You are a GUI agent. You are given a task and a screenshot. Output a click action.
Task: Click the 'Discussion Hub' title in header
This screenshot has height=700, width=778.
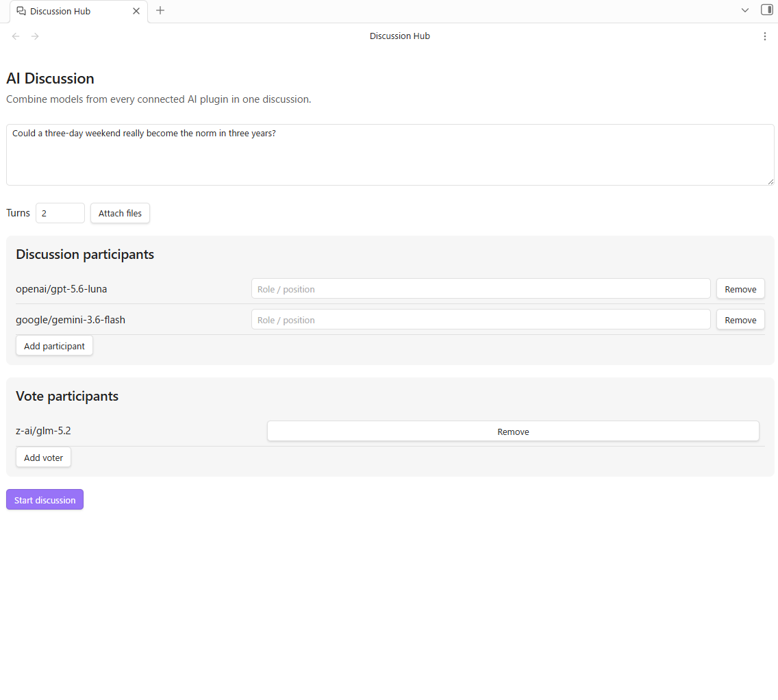[x=400, y=36]
